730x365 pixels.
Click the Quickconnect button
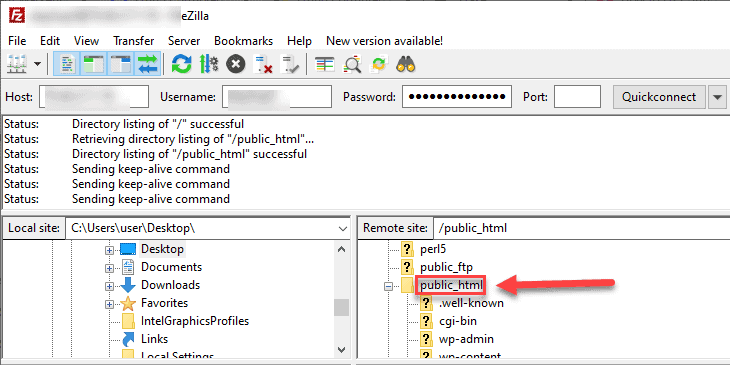(x=659, y=97)
